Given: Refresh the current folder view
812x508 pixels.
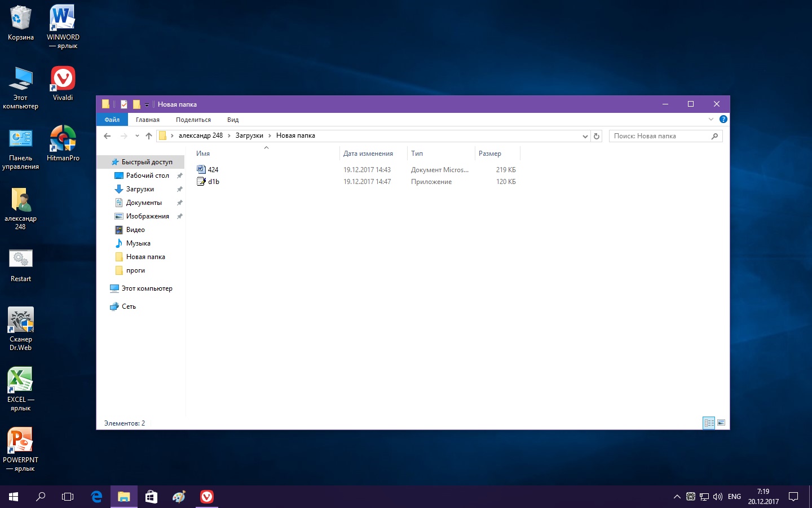Looking at the screenshot, I should 597,136.
